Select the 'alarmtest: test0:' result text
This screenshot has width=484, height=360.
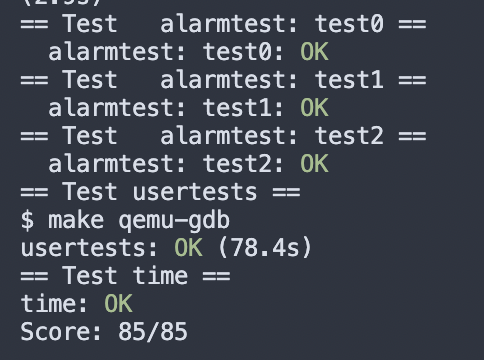click(x=166, y=52)
